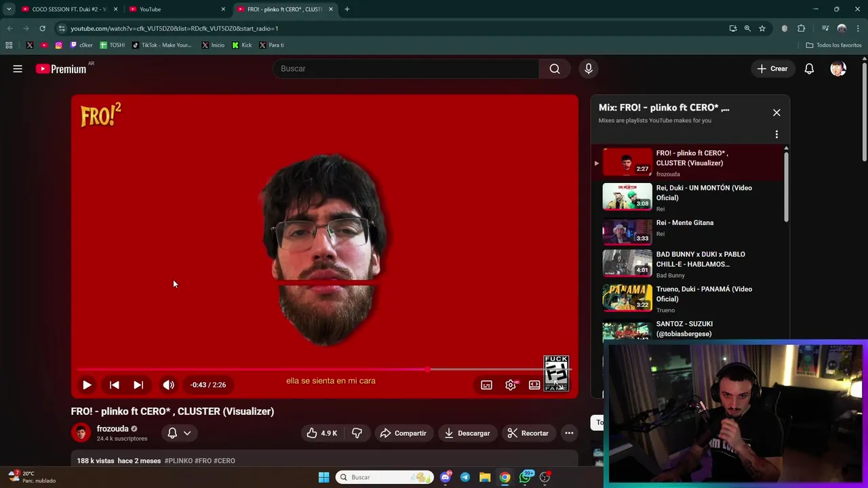Open the tab search dropdown
The image size is (868, 488).
(9, 9)
